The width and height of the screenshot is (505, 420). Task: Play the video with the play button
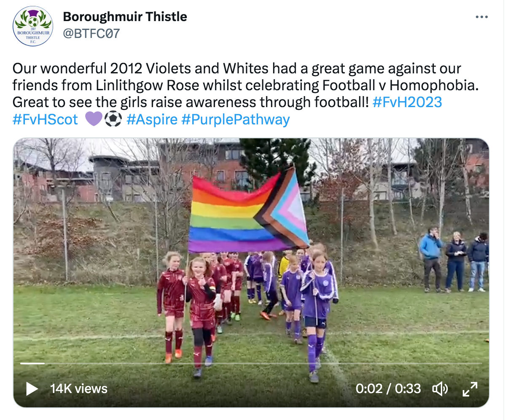point(32,388)
